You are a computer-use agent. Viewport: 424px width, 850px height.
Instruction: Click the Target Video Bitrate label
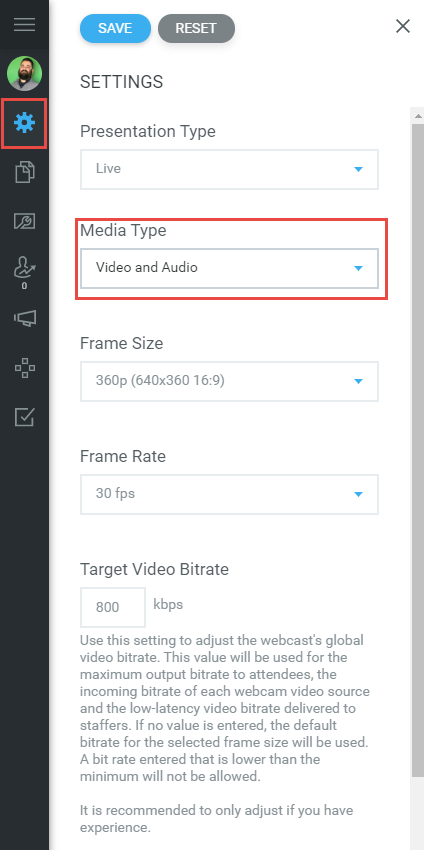tap(155, 569)
